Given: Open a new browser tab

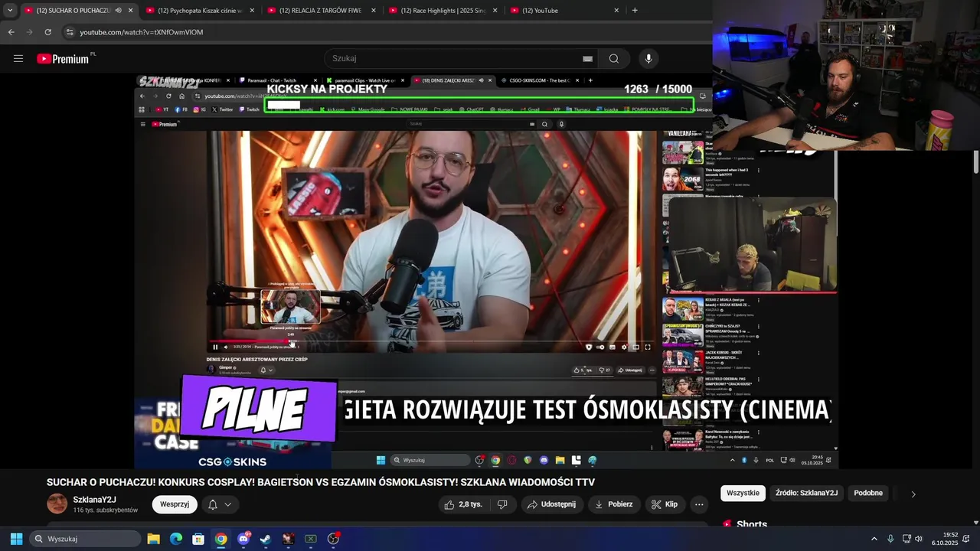Looking at the screenshot, I should pyautogui.click(x=635, y=11).
